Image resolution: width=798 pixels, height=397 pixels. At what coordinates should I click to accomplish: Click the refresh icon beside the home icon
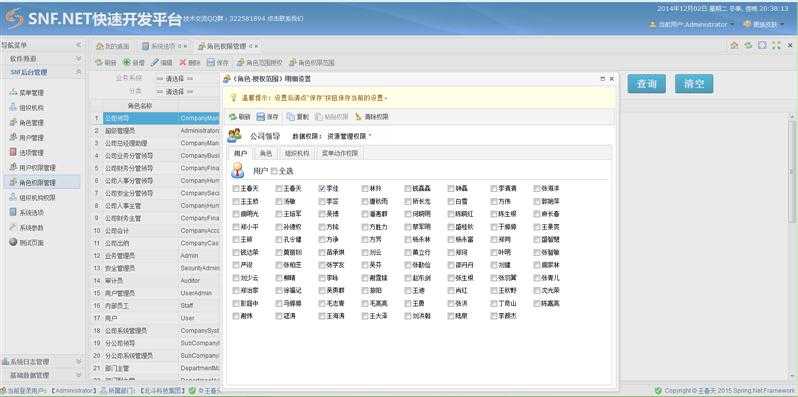(x=748, y=45)
